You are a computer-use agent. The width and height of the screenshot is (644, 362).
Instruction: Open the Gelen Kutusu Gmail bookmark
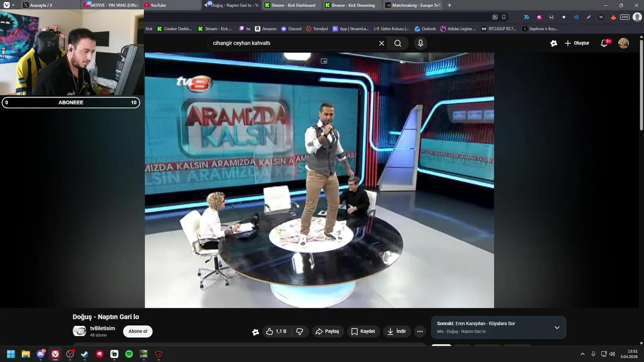(x=391, y=29)
